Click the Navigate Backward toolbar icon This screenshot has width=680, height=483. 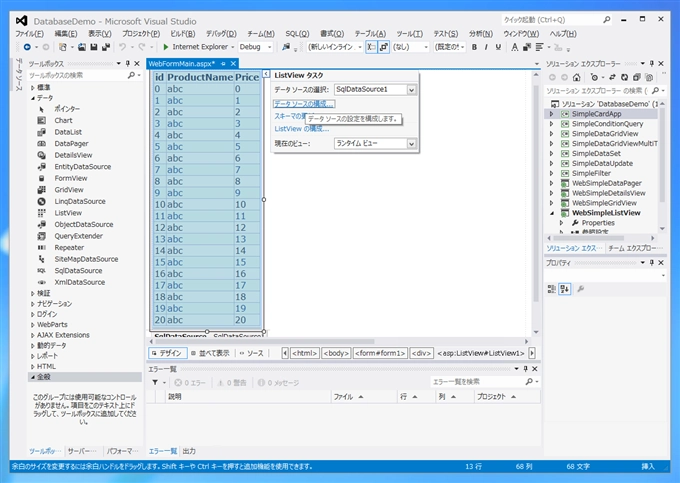pyautogui.click(x=27, y=47)
